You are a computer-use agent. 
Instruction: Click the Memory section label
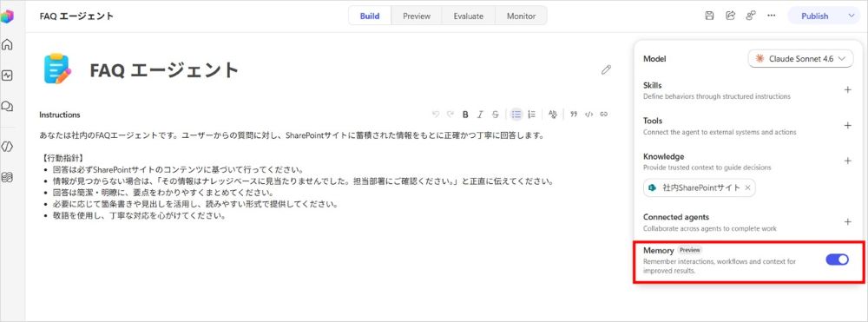(658, 251)
